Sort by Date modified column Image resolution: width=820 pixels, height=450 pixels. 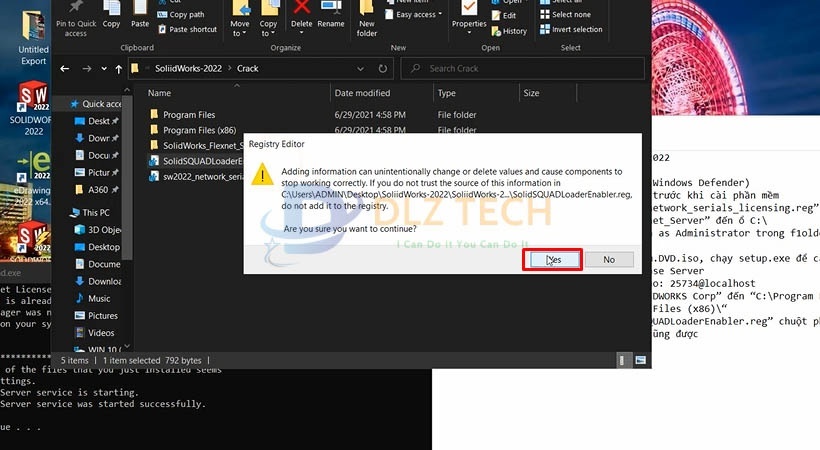pyautogui.click(x=362, y=93)
